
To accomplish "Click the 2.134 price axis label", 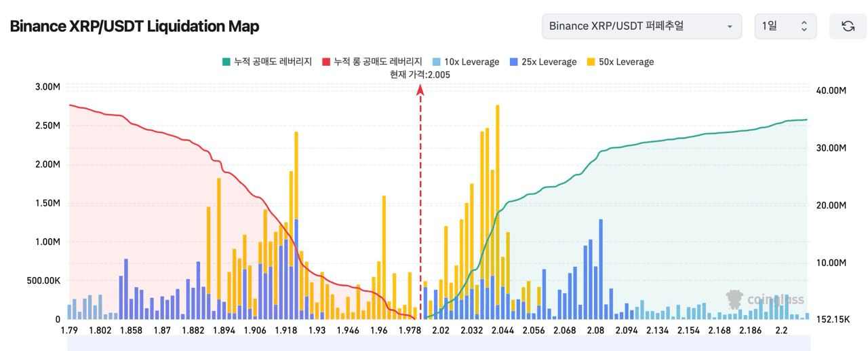I will 658,331.
